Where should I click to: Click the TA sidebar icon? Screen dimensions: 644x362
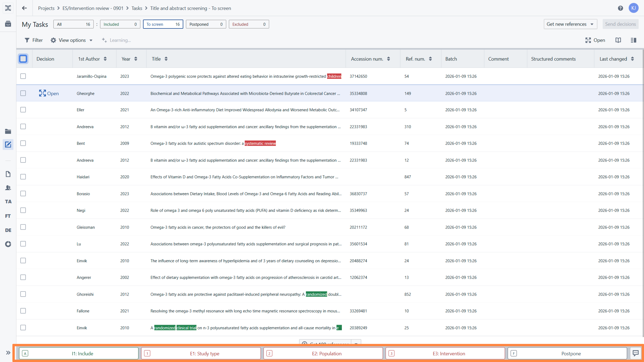[x=8, y=201]
